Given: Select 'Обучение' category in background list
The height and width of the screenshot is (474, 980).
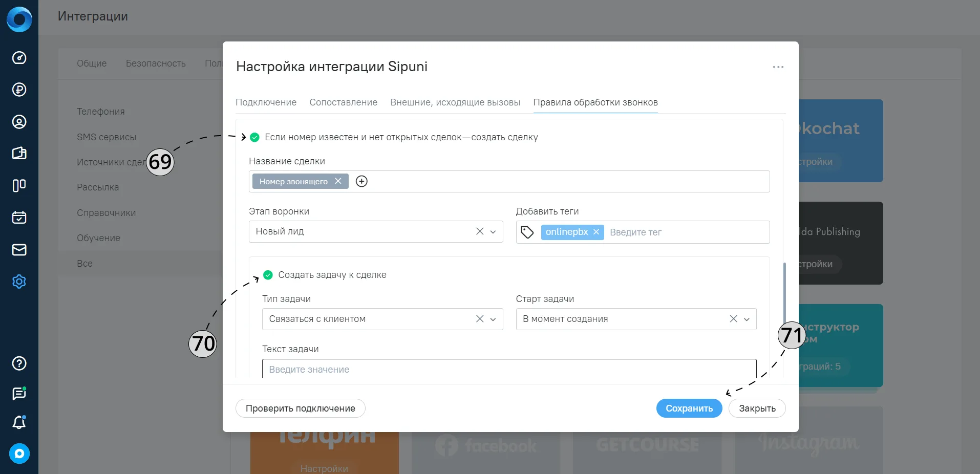Looking at the screenshot, I should [98, 238].
